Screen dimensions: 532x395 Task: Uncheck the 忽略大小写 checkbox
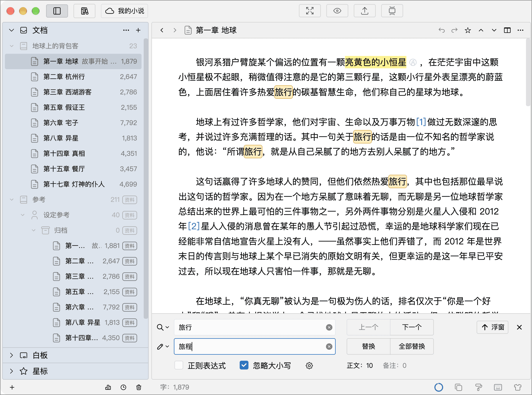coord(244,365)
